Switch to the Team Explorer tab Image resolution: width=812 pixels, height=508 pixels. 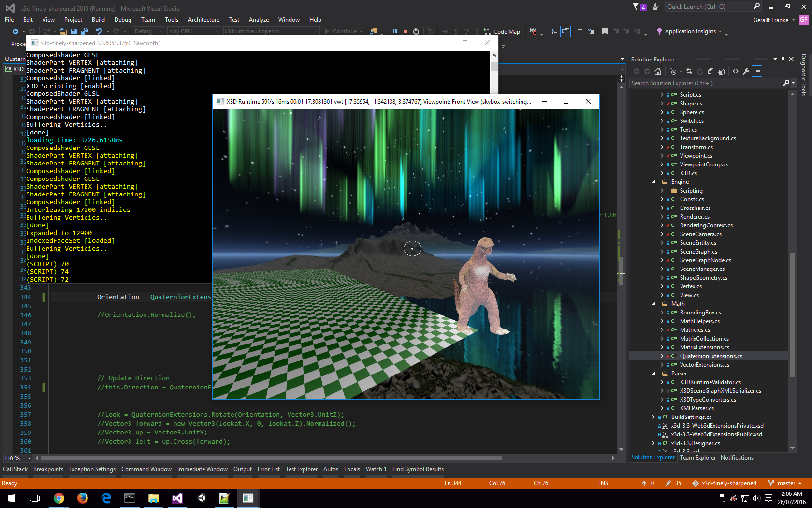click(x=697, y=458)
